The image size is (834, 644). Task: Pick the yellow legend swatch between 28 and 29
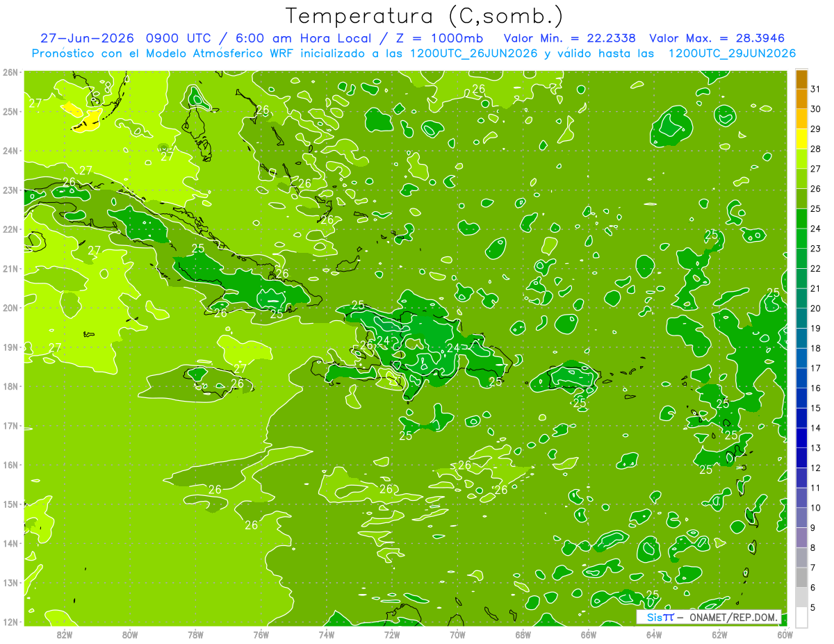(801, 139)
